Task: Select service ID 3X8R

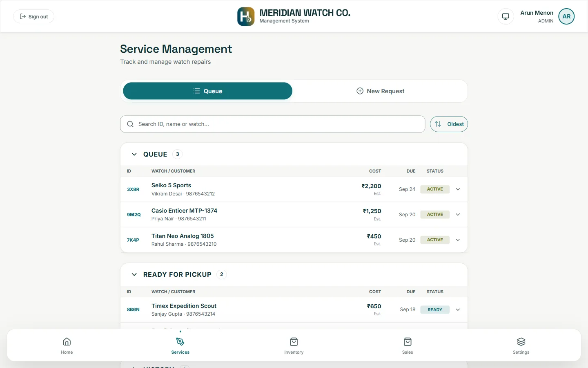Action: [133, 189]
